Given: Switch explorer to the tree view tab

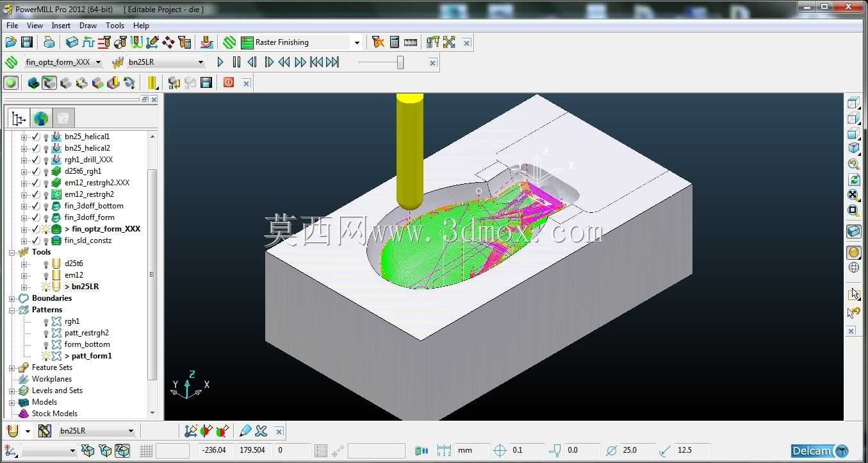Looking at the screenshot, I should click(x=19, y=118).
